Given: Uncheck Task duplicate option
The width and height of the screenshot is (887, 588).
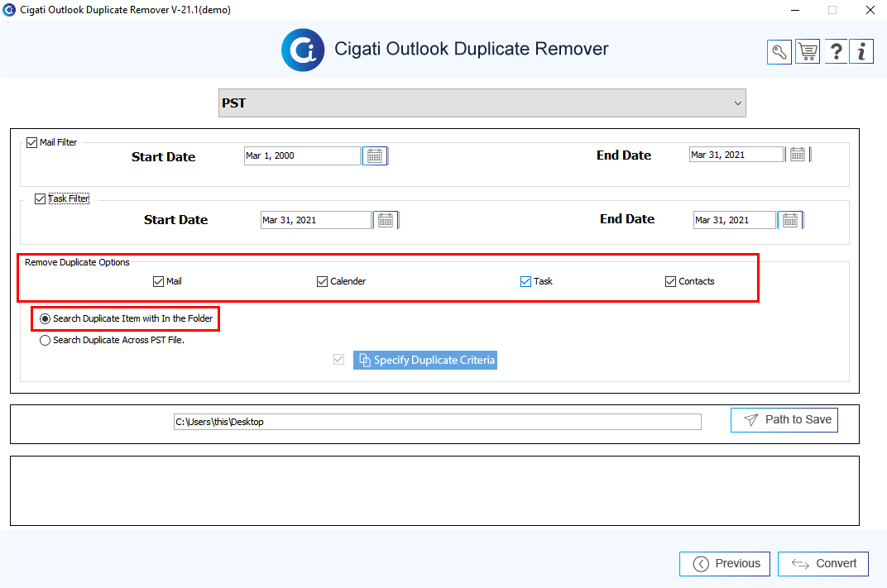Looking at the screenshot, I should click(x=525, y=281).
